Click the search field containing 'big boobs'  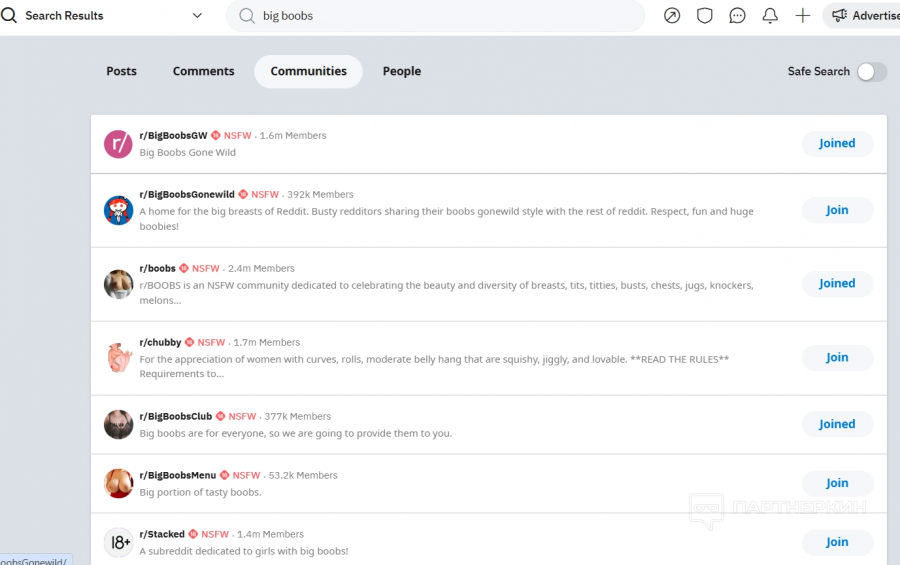coord(435,16)
